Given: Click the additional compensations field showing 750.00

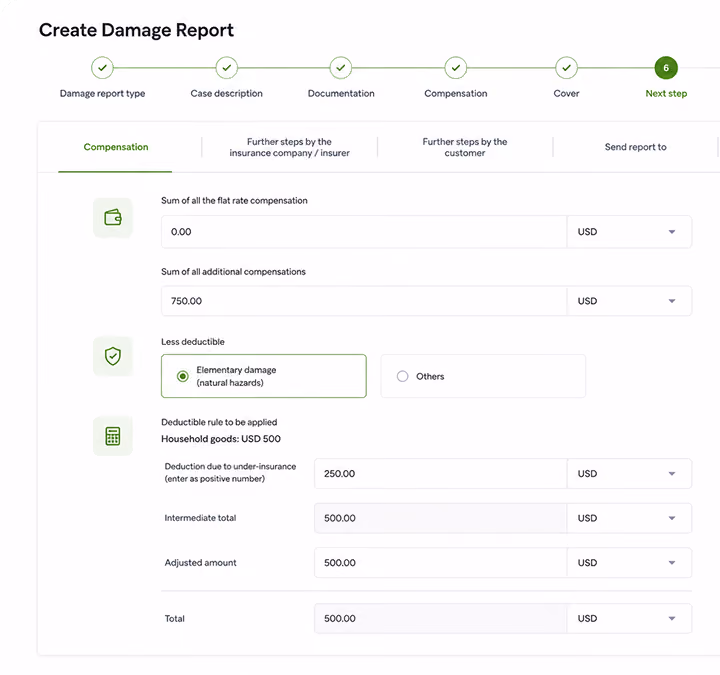Looking at the screenshot, I should (364, 301).
